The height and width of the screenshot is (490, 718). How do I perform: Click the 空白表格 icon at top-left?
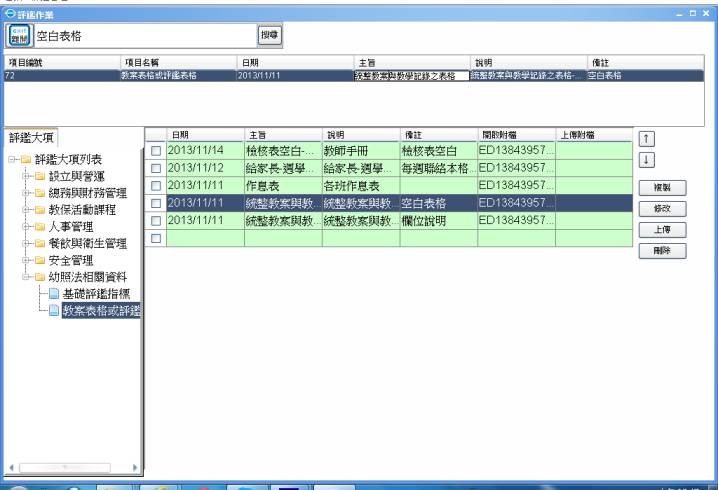point(18,36)
